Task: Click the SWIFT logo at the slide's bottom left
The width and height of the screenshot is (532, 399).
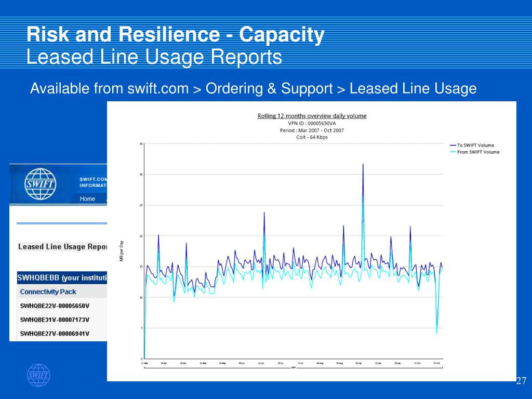Action: click(x=38, y=375)
